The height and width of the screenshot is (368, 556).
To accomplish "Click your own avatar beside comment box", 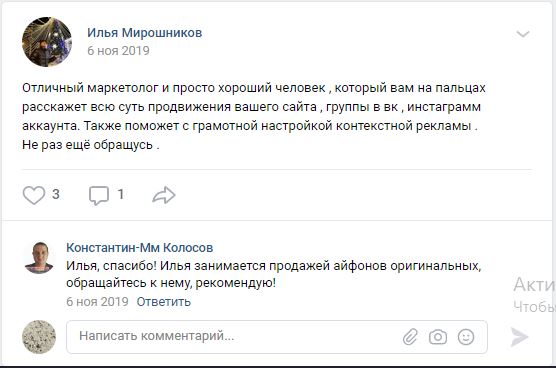I will coord(39,337).
